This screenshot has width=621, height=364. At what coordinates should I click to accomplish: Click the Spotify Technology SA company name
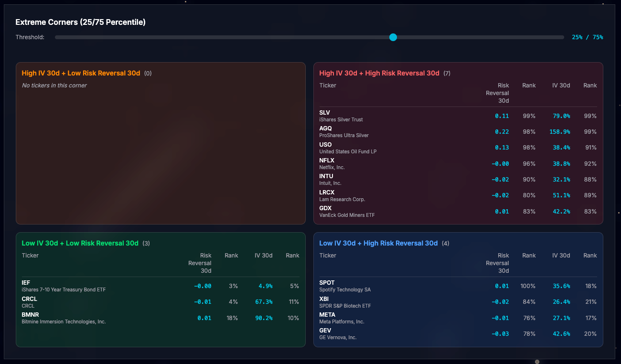click(x=345, y=289)
